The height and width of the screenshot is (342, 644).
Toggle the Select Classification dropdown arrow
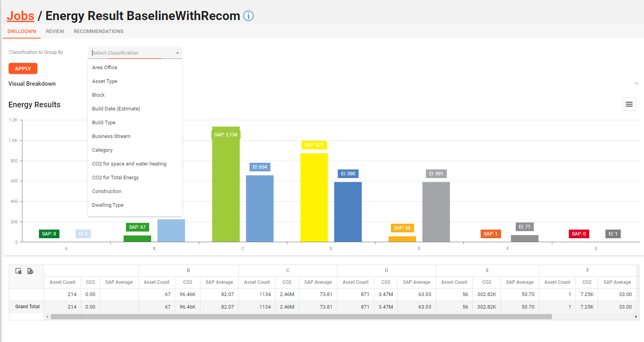tap(178, 53)
